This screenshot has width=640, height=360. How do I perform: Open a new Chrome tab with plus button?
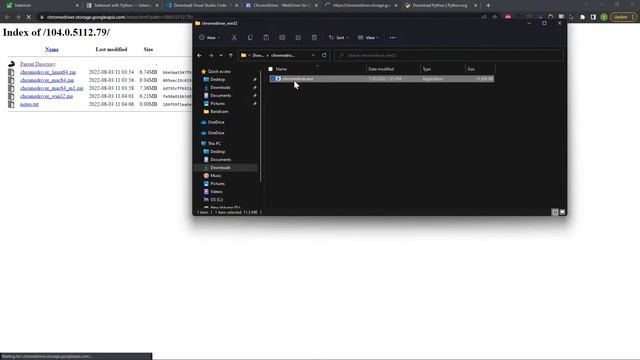[x=488, y=5]
